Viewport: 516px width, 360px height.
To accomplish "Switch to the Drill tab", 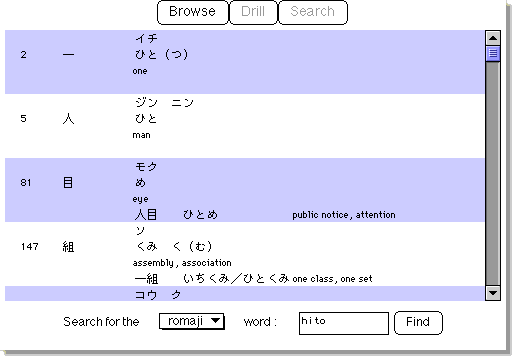I will tap(253, 12).
